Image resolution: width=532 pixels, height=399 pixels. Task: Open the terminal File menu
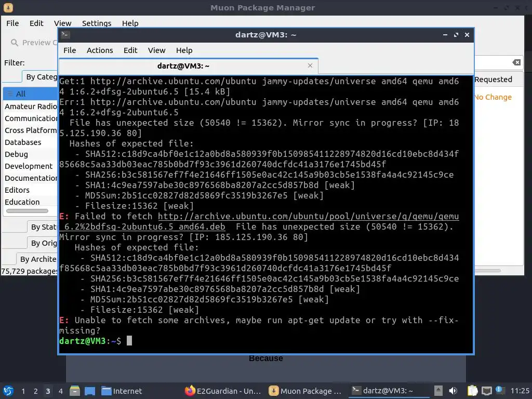[x=70, y=50]
